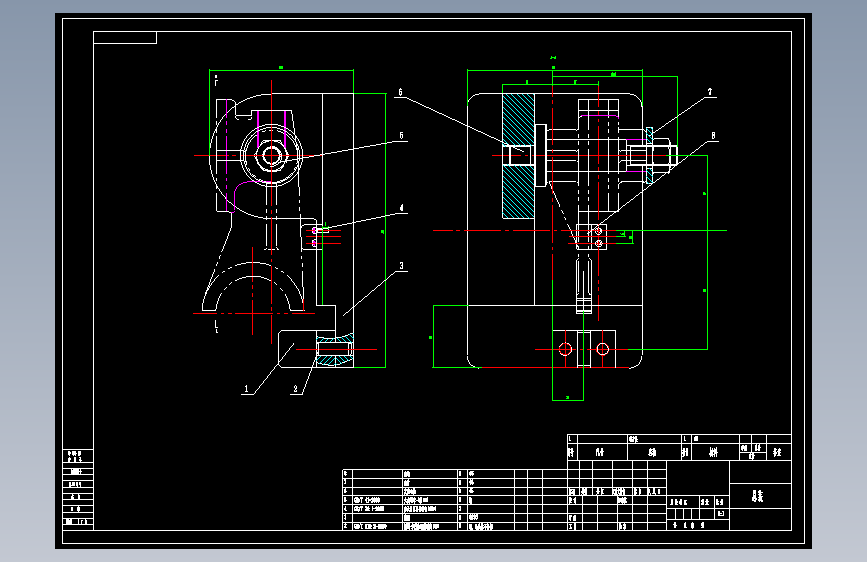Select the callout label 8
The image size is (867, 562).
713,136
